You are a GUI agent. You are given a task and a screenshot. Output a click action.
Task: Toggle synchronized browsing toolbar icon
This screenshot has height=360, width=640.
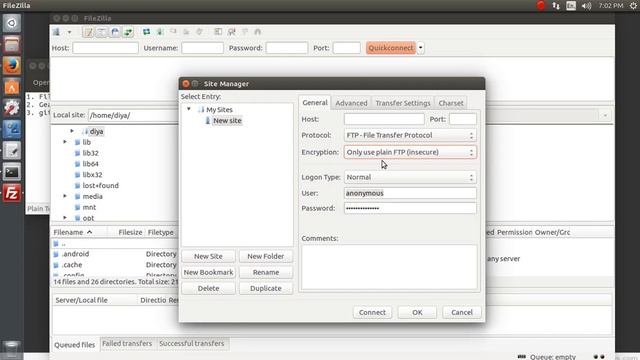(x=245, y=32)
